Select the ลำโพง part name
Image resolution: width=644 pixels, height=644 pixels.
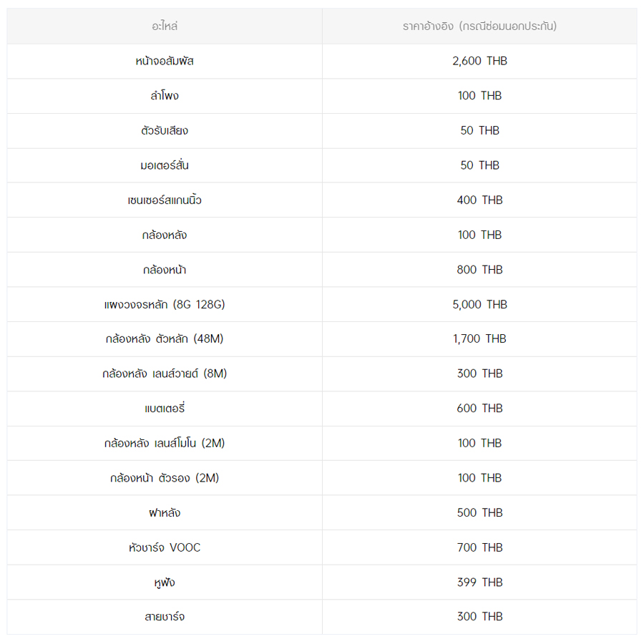pos(165,96)
